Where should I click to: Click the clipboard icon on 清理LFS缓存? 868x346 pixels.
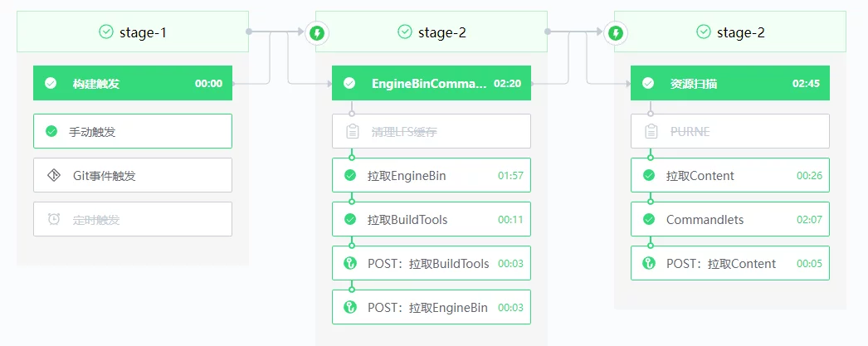coord(352,131)
